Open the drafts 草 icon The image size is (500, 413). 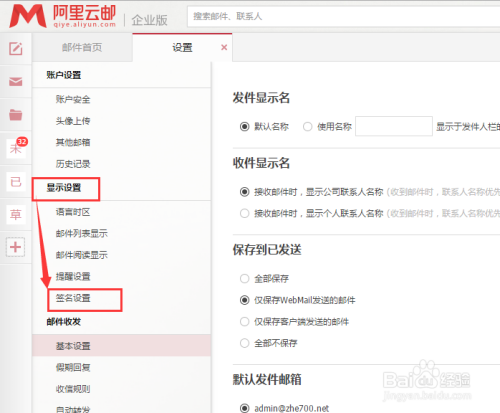point(16,214)
